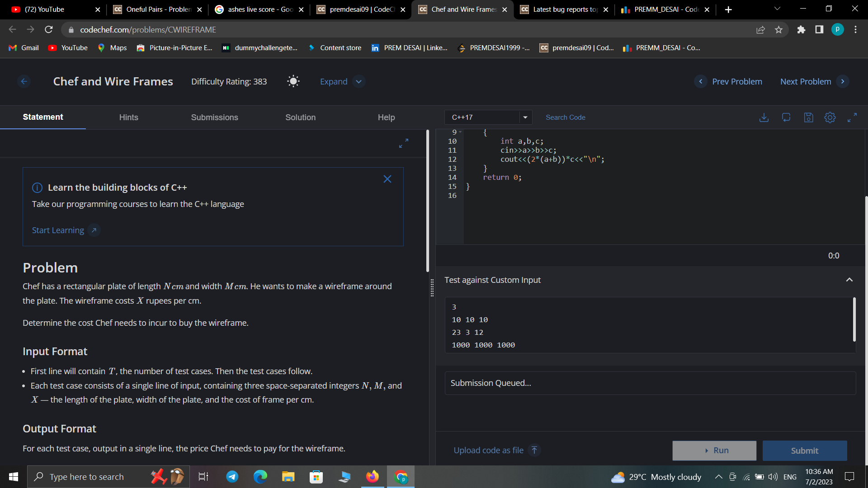
Task: Click the custom input scrollbar
Action: click(x=854, y=319)
